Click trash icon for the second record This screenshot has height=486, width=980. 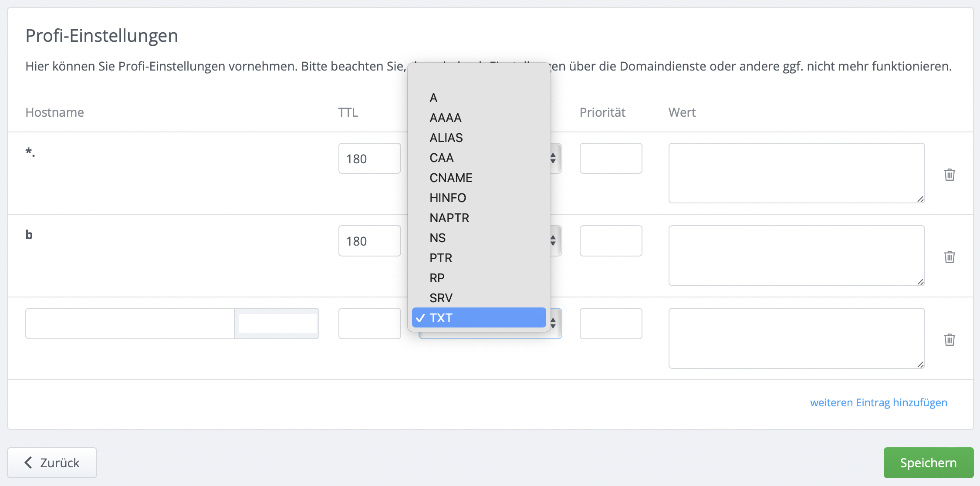point(950,257)
